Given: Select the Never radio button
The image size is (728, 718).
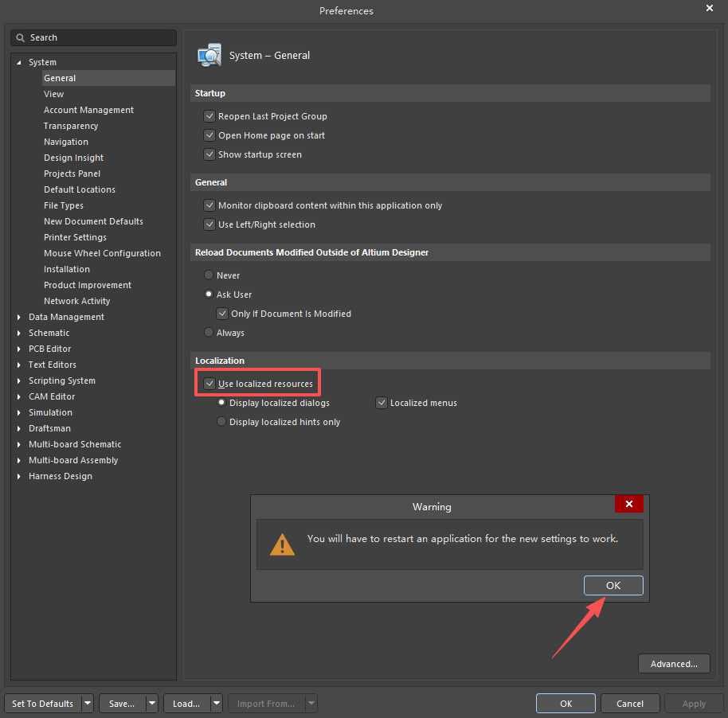Looking at the screenshot, I should click(209, 275).
